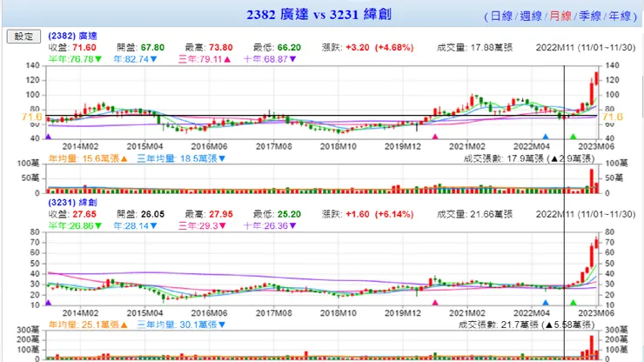Click 2016M06 date label under 緯創 chart

pyautogui.click(x=209, y=313)
